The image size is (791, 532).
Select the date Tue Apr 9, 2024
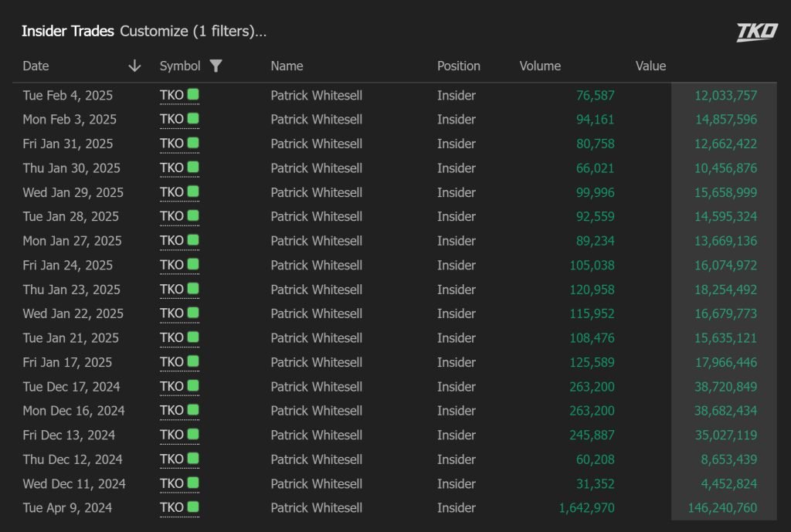pyautogui.click(x=68, y=508)
